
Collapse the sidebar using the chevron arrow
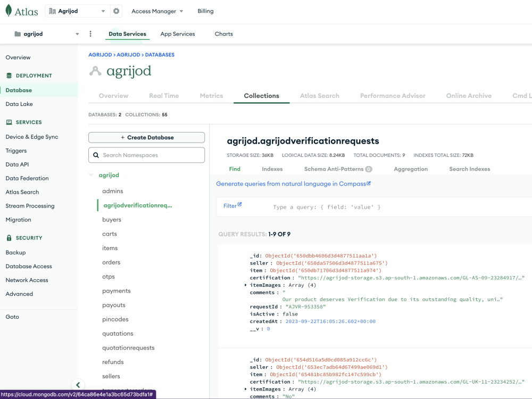78,384
